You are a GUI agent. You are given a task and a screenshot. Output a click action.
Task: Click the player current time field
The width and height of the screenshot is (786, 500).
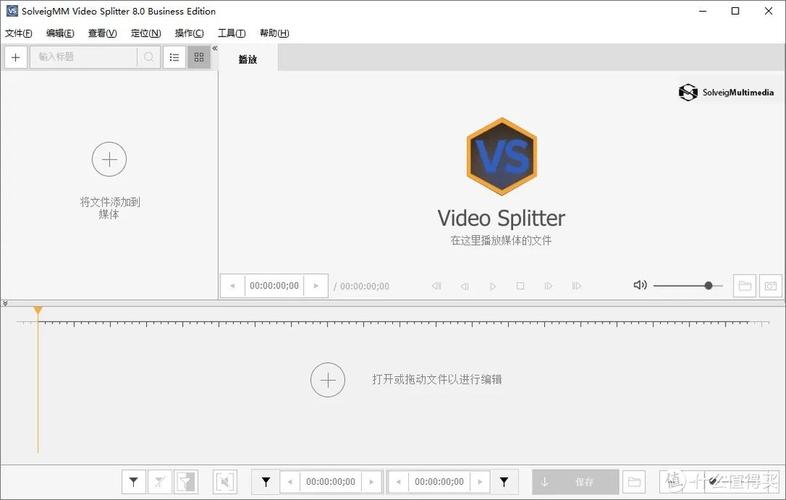[x=274, y=286]
